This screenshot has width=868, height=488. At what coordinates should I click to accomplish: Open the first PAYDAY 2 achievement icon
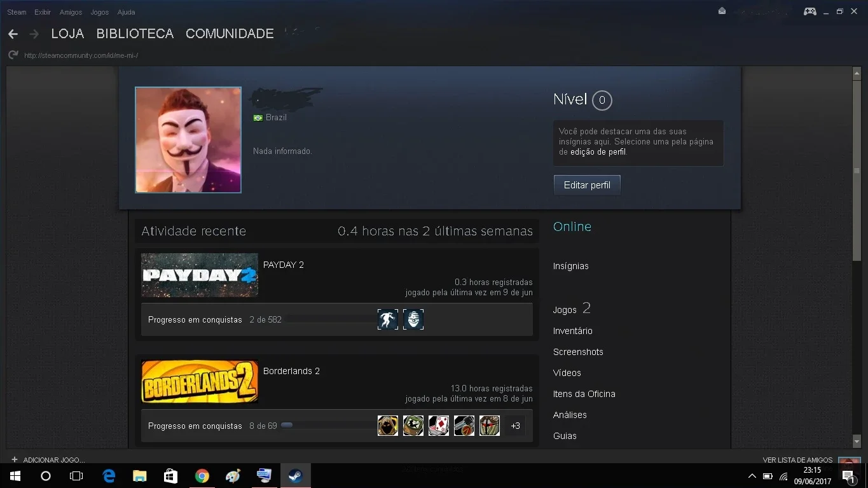pos(388,319)
